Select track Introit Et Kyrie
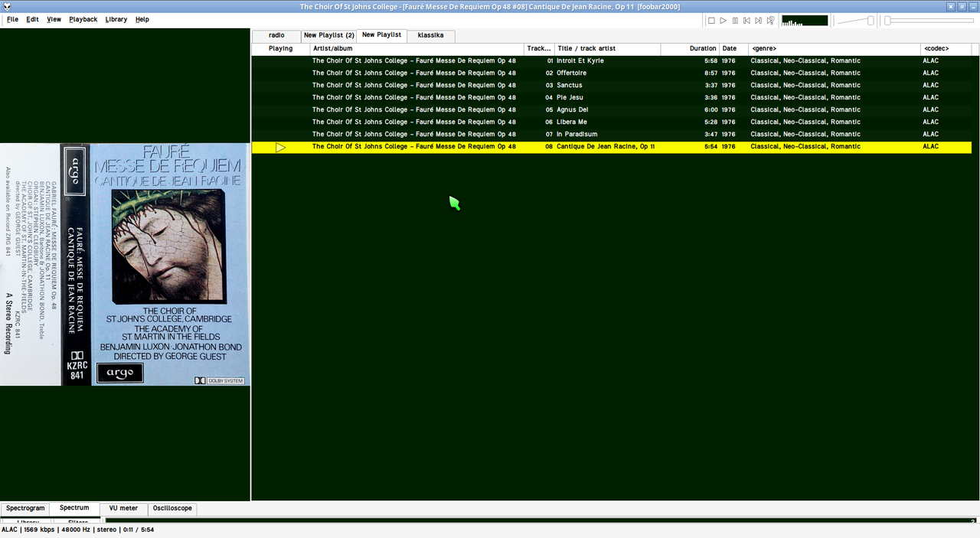Screen dimensions: 980x538 (612, 60)
